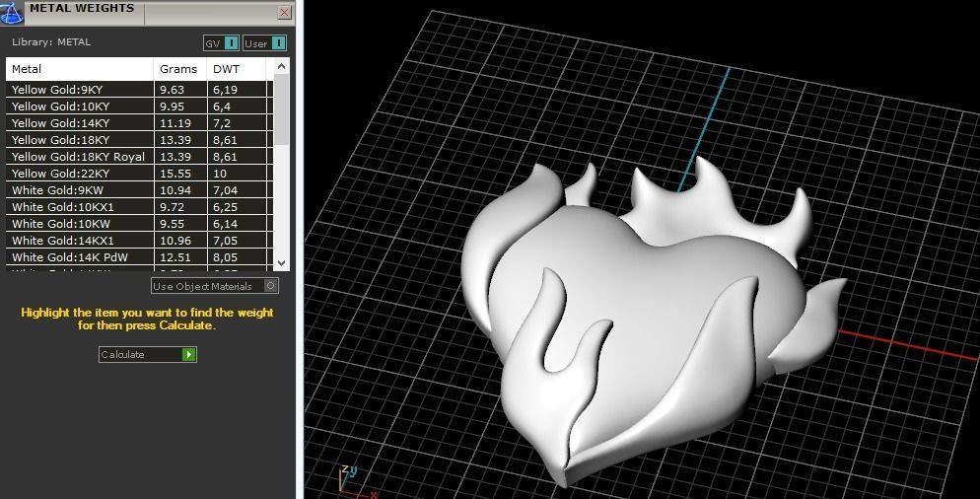
Task: Click the metal list scroll up arrow
Action: 281,66
